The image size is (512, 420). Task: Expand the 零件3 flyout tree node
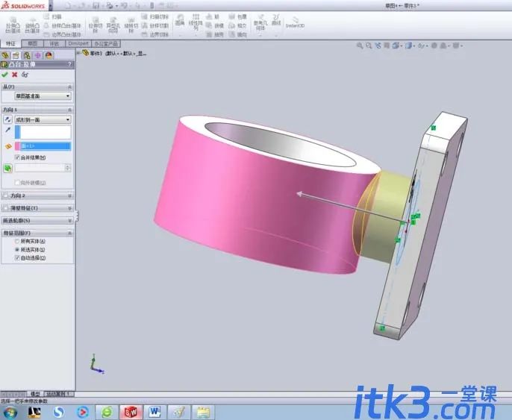point(78,53)
